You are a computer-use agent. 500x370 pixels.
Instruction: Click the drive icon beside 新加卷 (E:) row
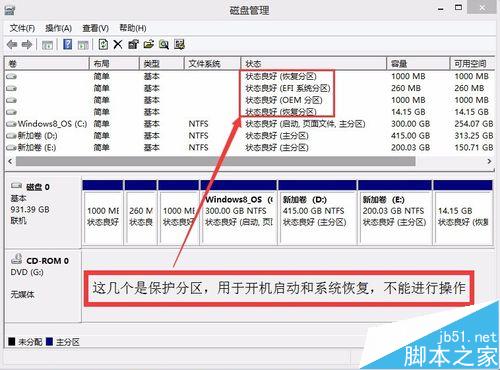click(11, 148)
